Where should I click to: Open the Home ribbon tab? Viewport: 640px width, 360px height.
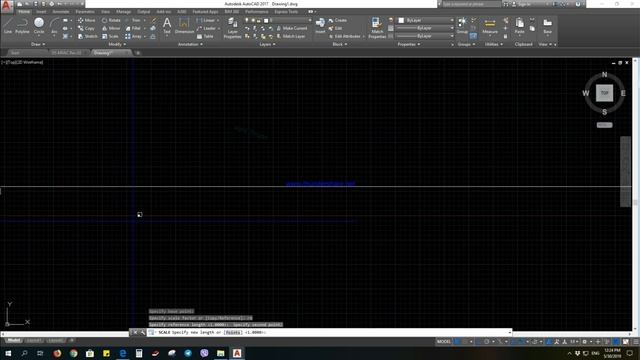coord(24,12)
